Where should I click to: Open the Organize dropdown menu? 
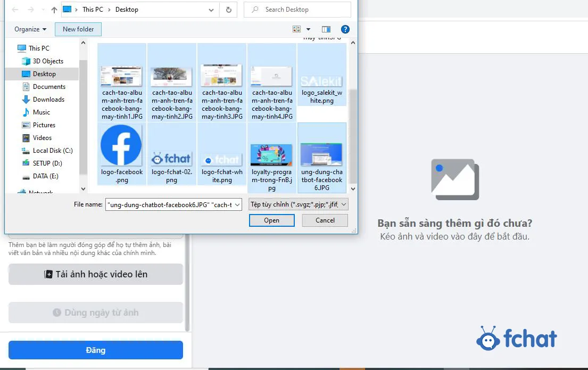coord(29,29)
